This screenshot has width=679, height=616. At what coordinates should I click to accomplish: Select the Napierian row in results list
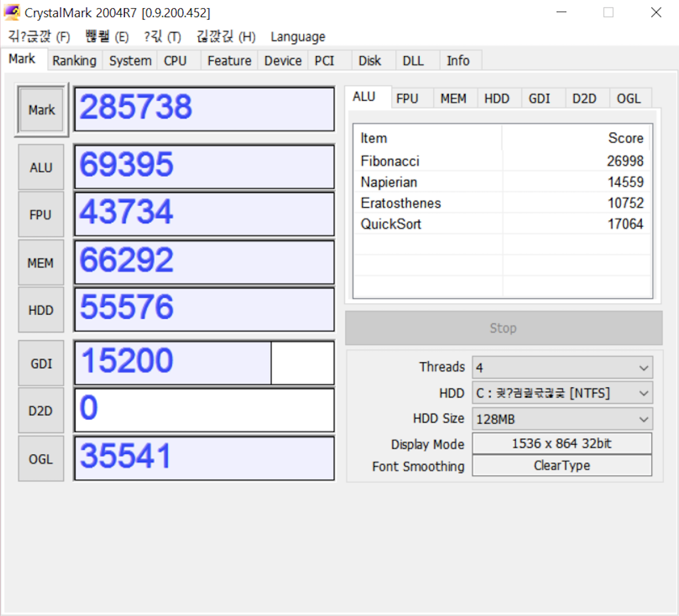[502, 182]
